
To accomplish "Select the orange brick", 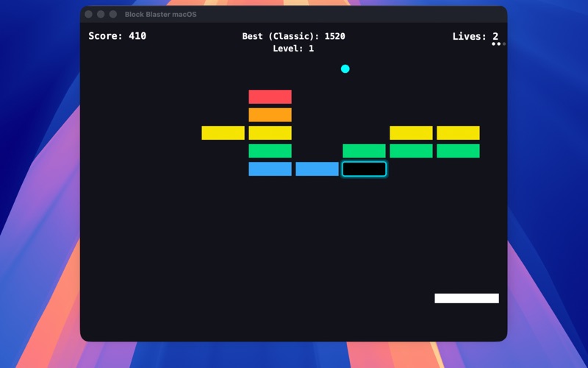I will pyautogui.click(x=270, y=115).
